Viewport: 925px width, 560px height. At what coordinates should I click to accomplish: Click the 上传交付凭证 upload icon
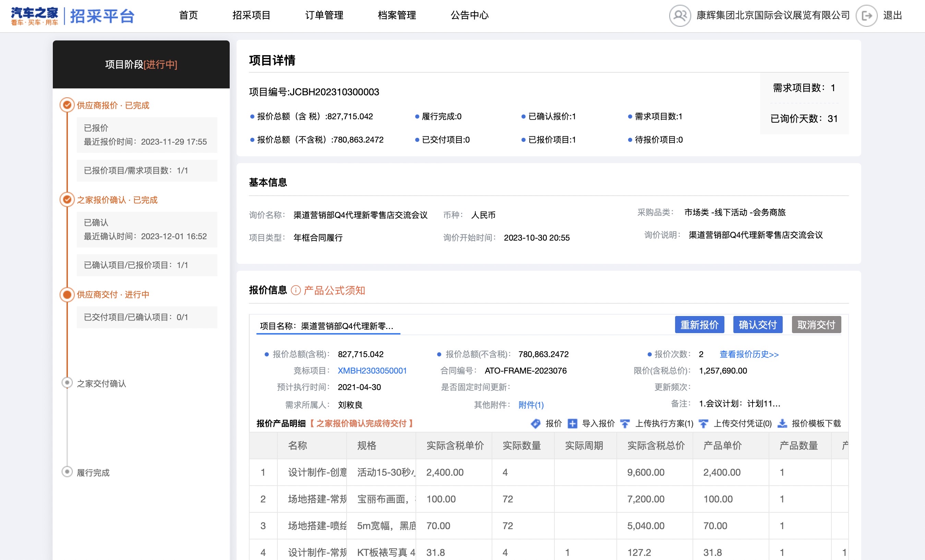pyautogui.click(x=703, y=423)
